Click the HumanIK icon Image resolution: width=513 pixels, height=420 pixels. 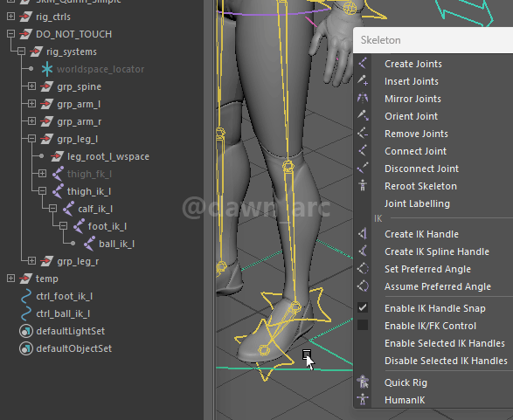[x=363, y=399]
